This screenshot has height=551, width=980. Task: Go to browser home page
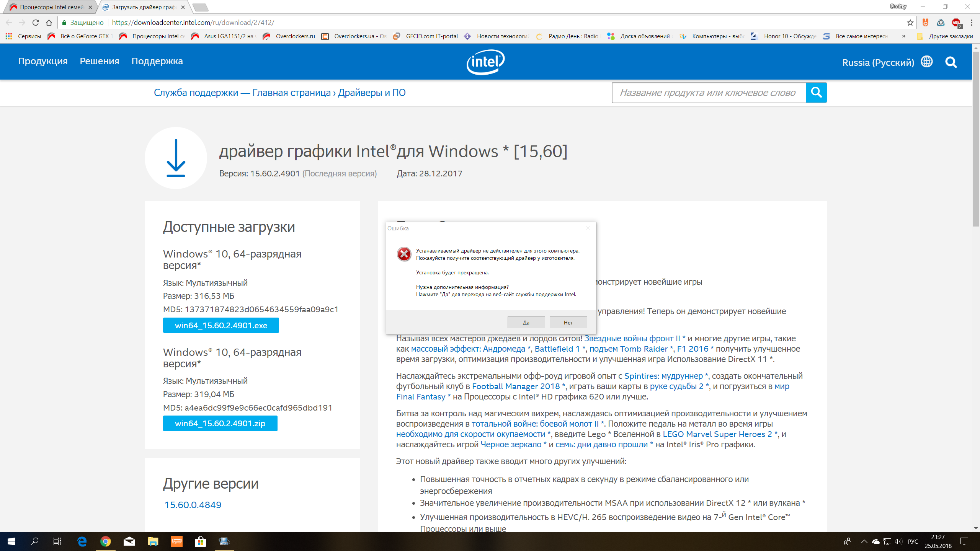pyautogui.click(x=49, y=23)
